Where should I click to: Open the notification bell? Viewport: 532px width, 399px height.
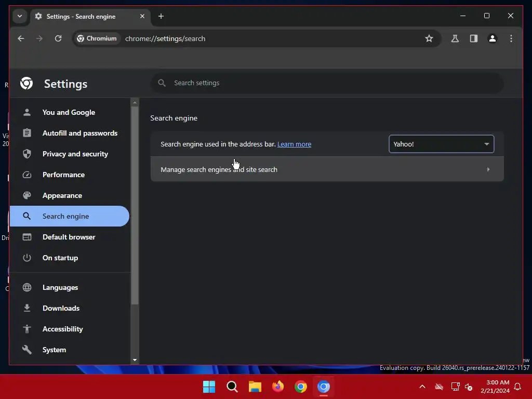click(518, 387)
